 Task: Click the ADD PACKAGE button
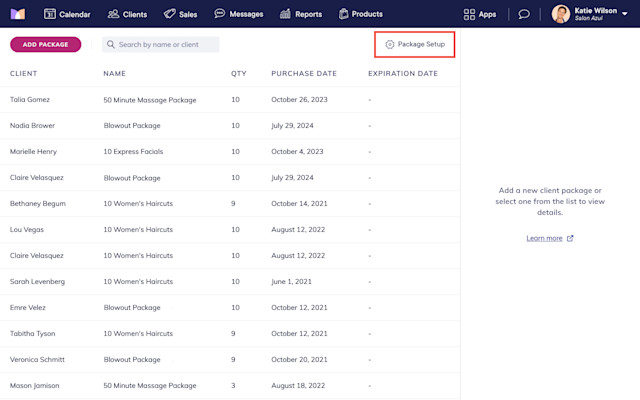coord(46,44)
